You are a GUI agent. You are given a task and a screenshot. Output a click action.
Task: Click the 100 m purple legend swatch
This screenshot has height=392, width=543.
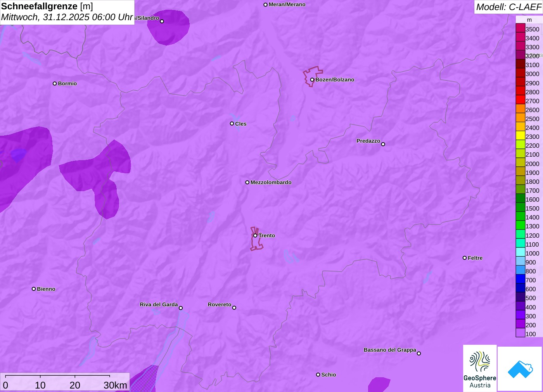point(521,333)
